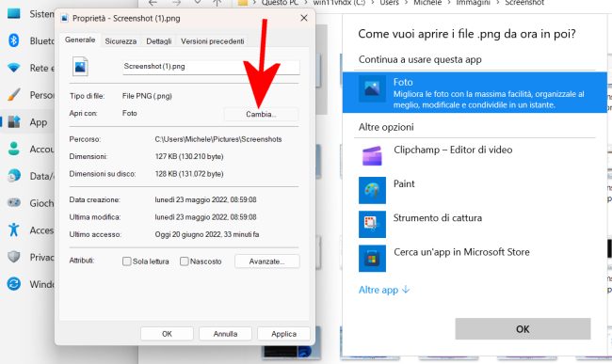Click the Personalizzazione paintbrush icon
This screenshot has height=364, width=612.
click(14, 95)
